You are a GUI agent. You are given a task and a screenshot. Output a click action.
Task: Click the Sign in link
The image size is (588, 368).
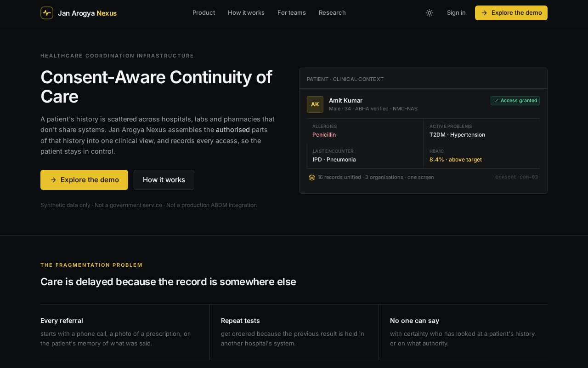[456, 13]
